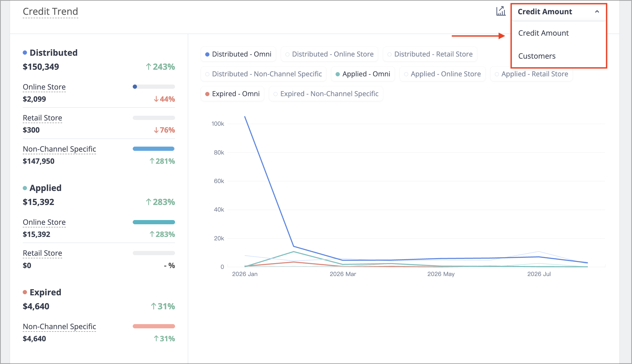Click the Expired total $4,640 value
The image size is (632, 364).
(x=36, y=306)
